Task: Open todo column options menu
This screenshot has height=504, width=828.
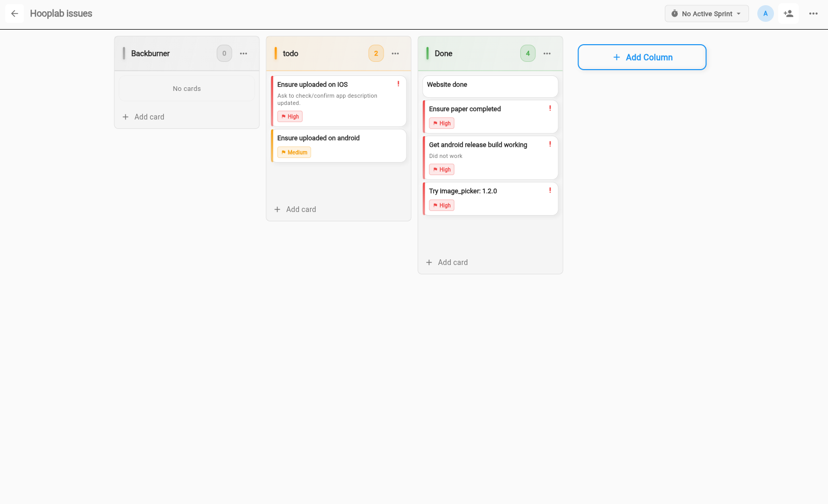Action: (x=395, y=54)
